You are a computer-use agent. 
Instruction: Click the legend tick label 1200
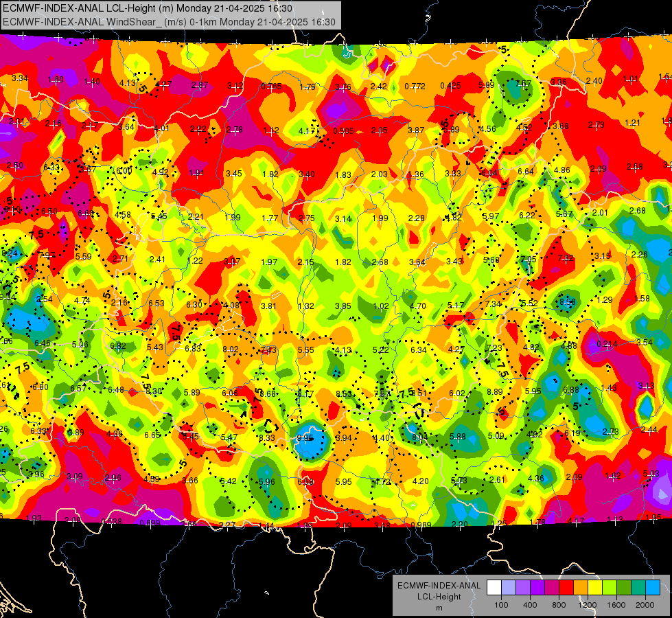coord(587,605)
